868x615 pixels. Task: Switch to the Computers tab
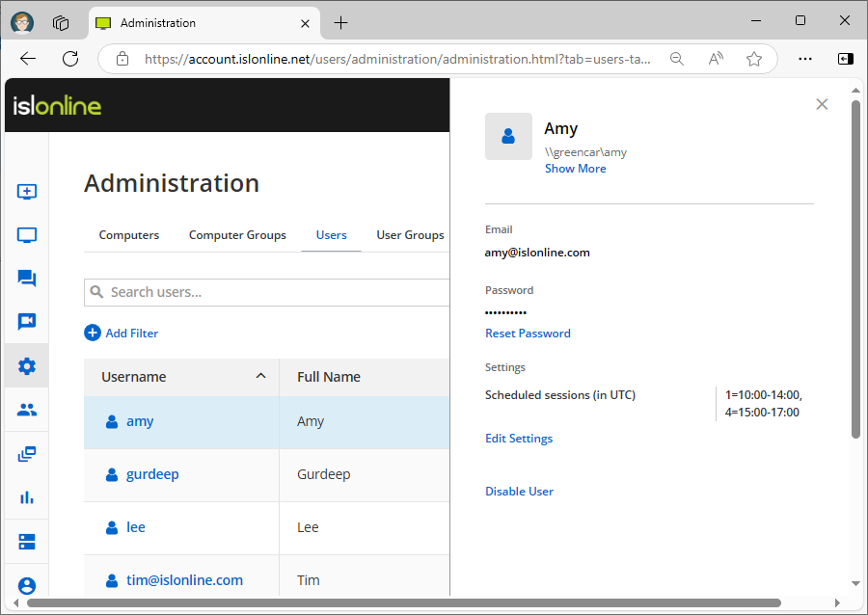129,235
